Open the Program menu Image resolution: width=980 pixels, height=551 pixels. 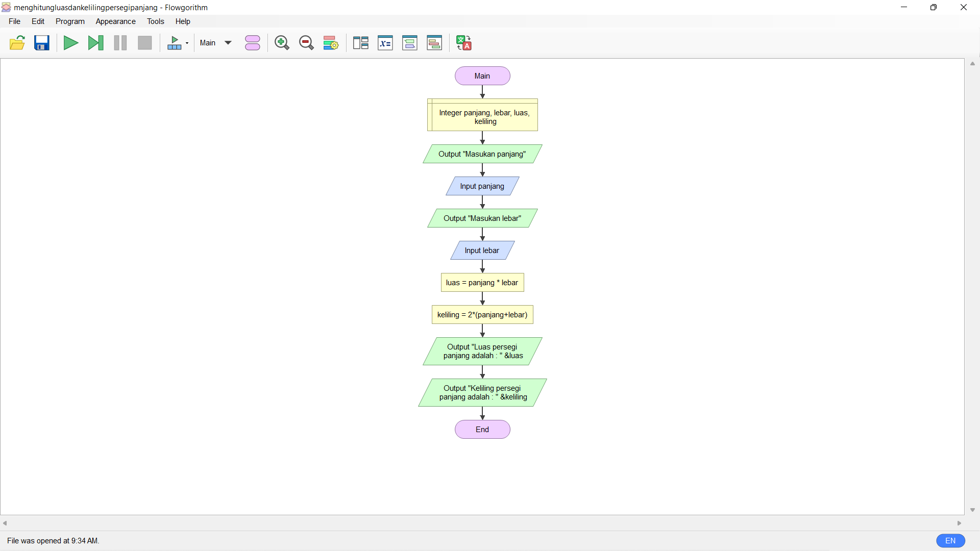pos(70,21)
